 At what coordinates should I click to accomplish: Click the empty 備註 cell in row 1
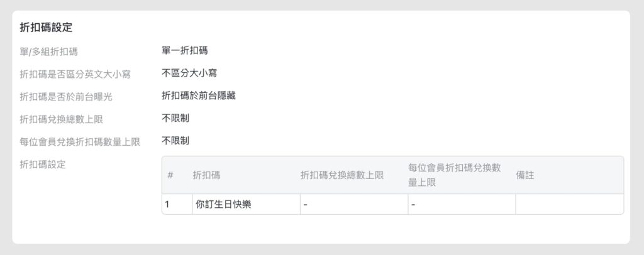pyautogui.click(x=569, y=204)
